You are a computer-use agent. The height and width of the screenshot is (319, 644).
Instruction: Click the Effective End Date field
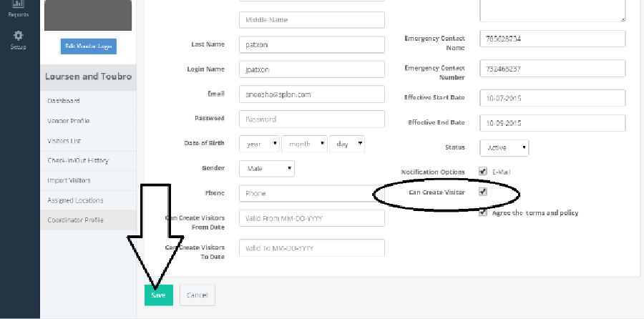552,123
